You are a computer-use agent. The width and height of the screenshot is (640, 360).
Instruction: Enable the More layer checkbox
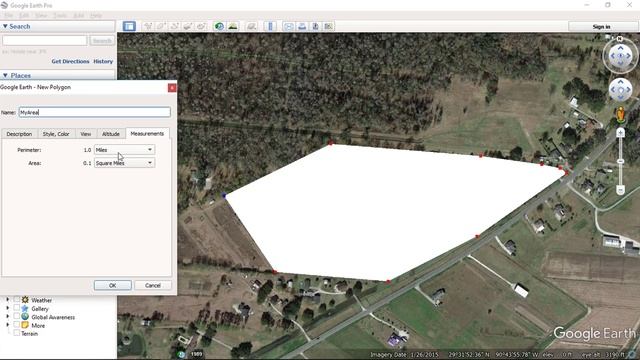tap(16, 325)
